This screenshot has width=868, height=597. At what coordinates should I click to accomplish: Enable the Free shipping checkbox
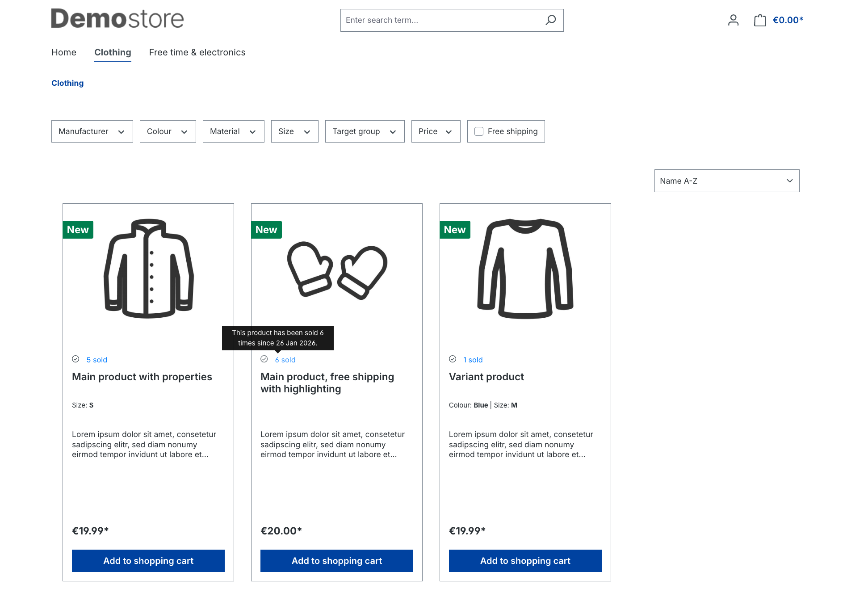point(479,131)
